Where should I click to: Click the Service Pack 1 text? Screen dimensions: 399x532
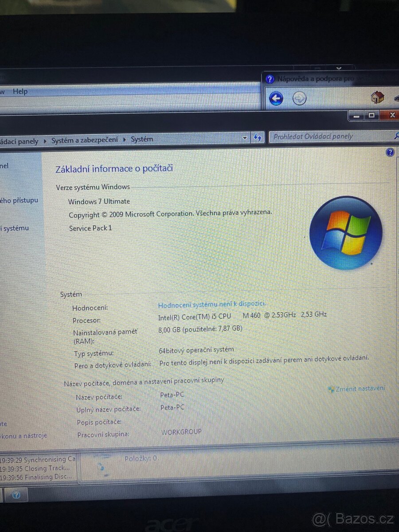point(90,228)
